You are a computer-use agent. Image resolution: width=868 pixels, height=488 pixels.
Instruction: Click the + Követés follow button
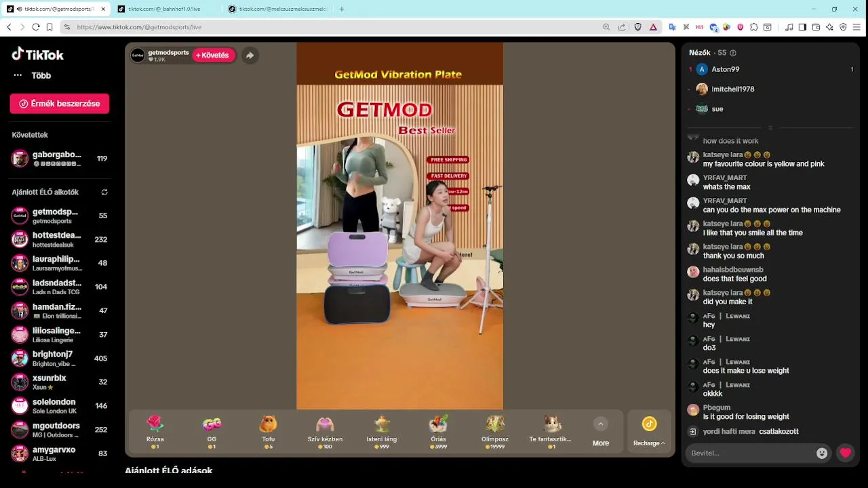214,56
